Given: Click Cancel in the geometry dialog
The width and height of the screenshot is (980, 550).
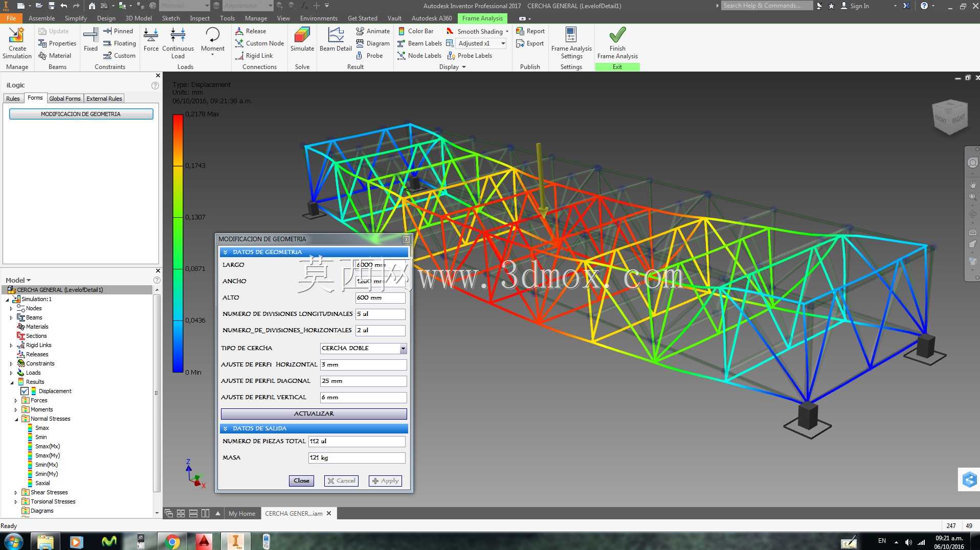Looking at the screenshot, I should click(341, 480).
